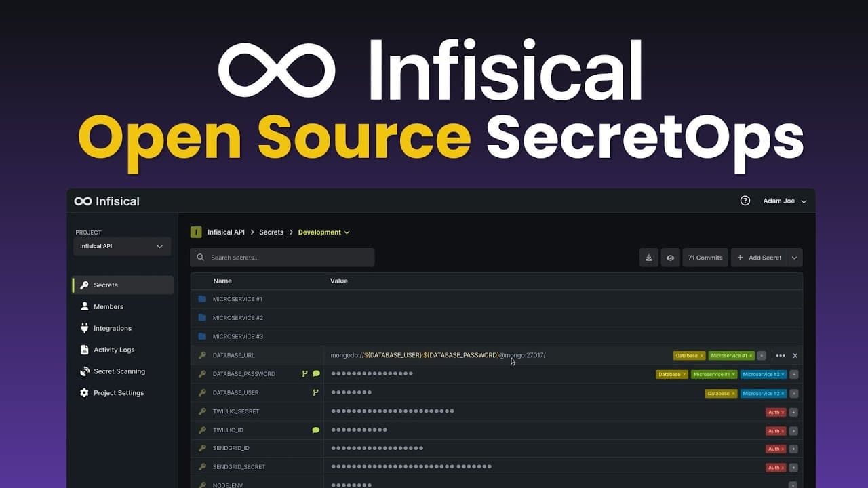
Task: Open the comment bubble on TWILLIO_ID
Action: [x=315, y=430]
